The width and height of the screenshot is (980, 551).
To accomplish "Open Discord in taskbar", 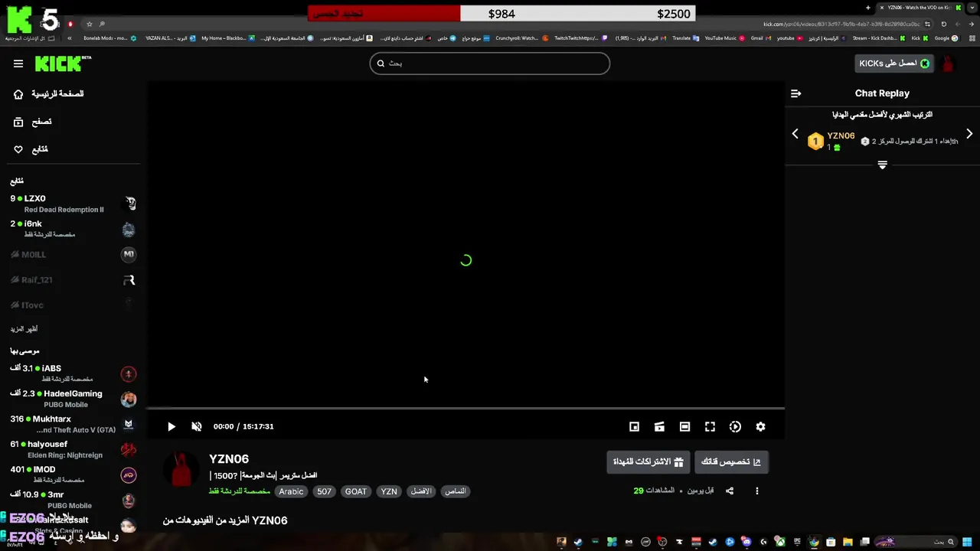I will point(746,543).
